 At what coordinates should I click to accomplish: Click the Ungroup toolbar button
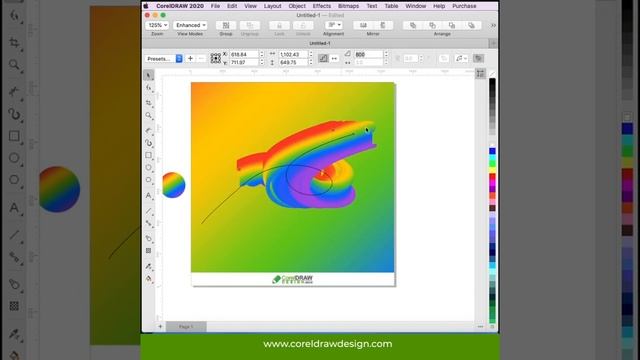coord(250,25)
